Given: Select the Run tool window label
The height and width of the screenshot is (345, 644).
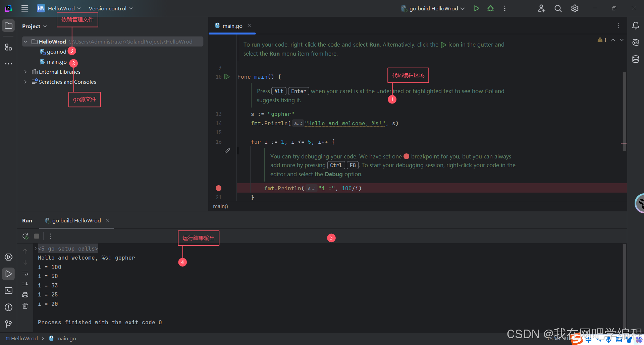Looking at the screenshot, I should click(27, 220).
